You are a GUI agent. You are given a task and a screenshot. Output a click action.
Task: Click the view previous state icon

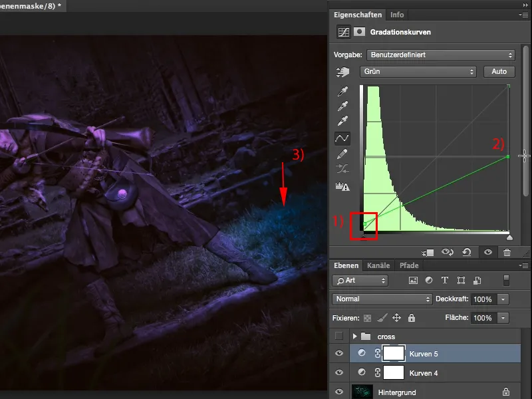(x=448, y=252)
